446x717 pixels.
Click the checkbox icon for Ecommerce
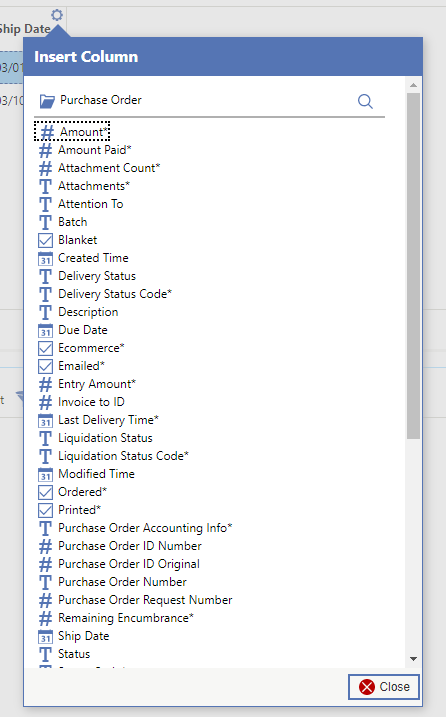45,348
